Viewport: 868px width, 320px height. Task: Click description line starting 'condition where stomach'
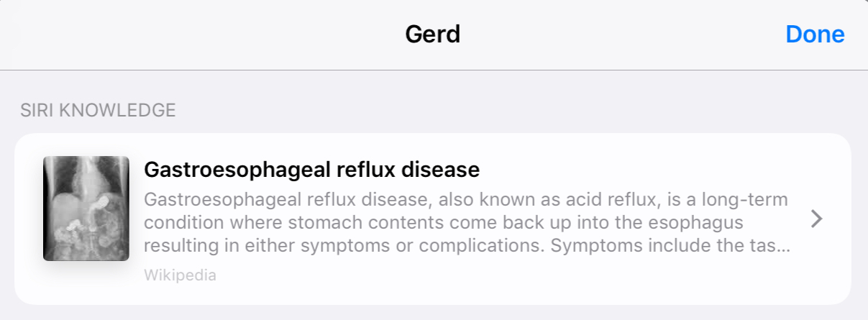click(x=444, y=222)
